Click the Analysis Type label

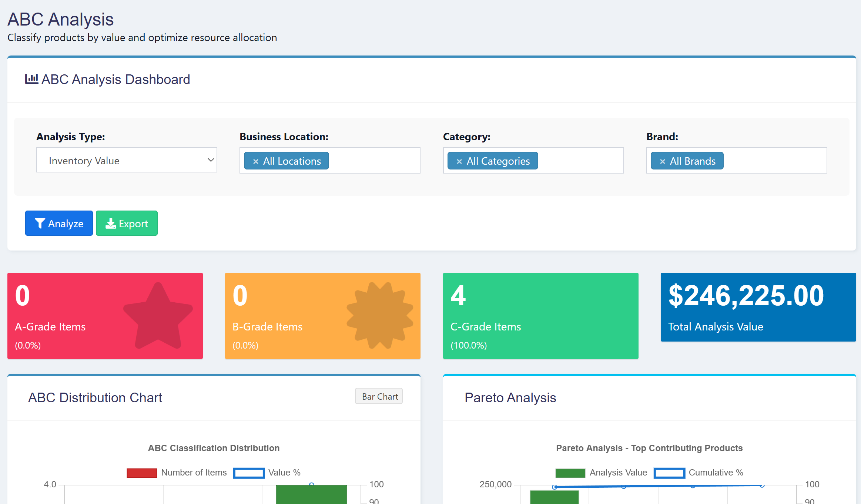click(71, 137)
